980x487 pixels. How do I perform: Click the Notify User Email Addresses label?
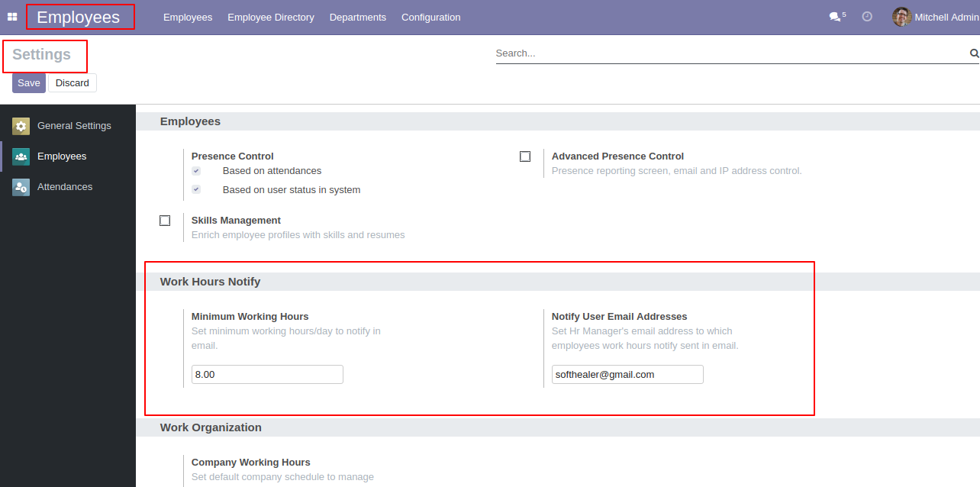click(x=620, y=317)
